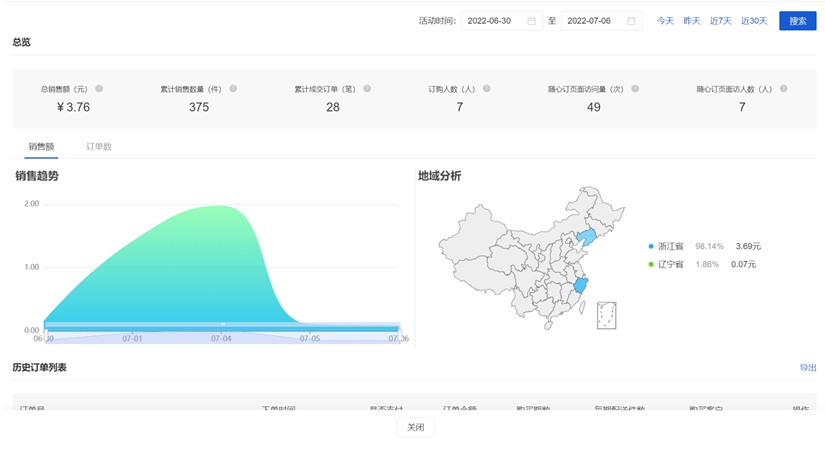Click info icon beside 总销售额
Screen dimensions: 825x455
coord(99,89)
